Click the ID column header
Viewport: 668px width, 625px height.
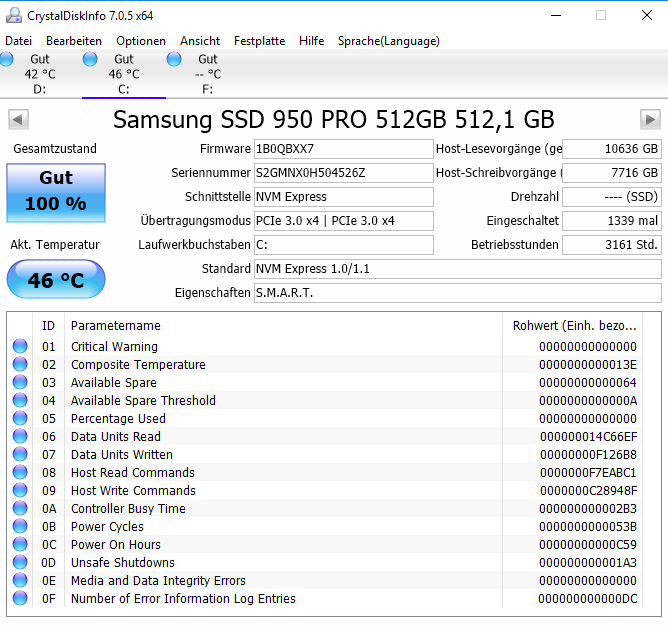tap(49, 326)
